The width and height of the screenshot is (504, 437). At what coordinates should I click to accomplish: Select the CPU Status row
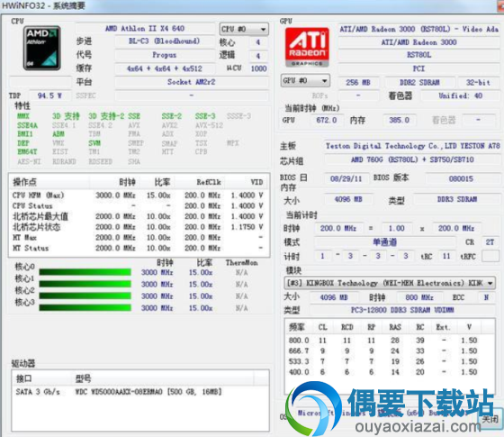(x=139, y=205)
